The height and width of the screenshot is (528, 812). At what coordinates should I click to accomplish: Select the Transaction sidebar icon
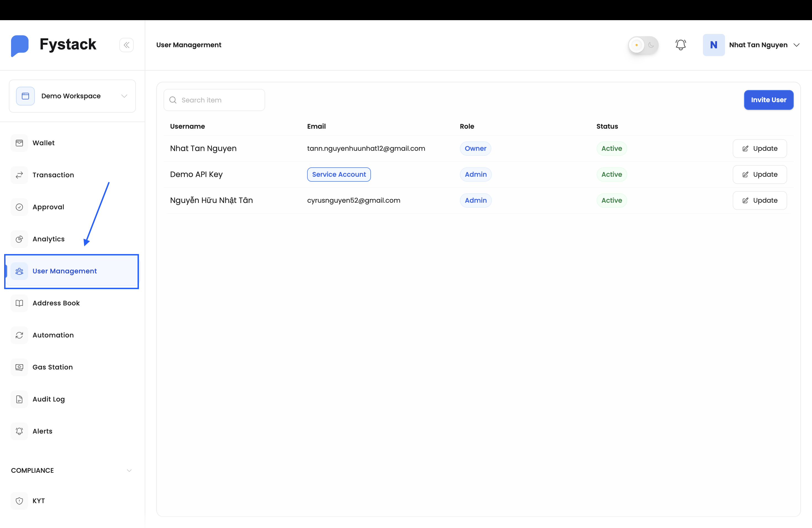[x=19, y=175]
